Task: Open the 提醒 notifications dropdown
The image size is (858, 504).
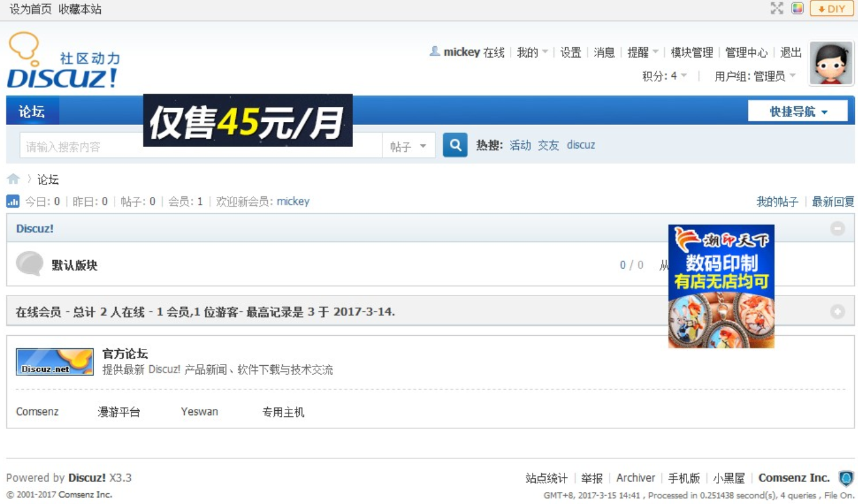Action: pyautogui.click(x=643, y=53)
